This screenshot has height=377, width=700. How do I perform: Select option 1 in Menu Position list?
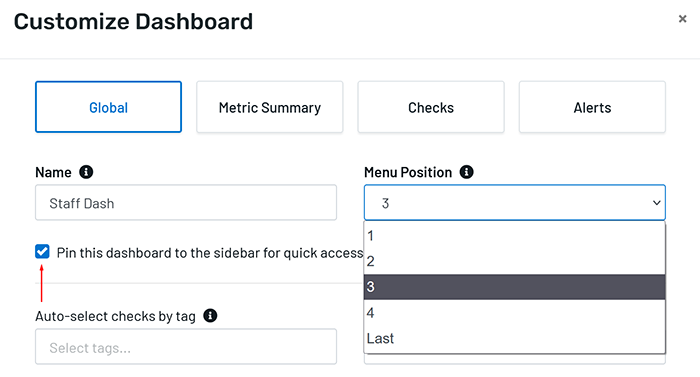click(x=514, y=235)
